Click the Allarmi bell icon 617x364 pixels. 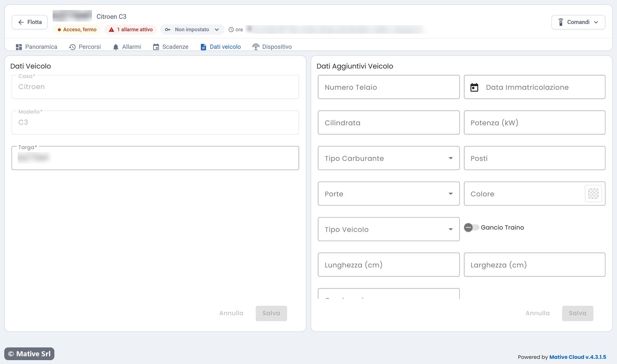(116, 47)
